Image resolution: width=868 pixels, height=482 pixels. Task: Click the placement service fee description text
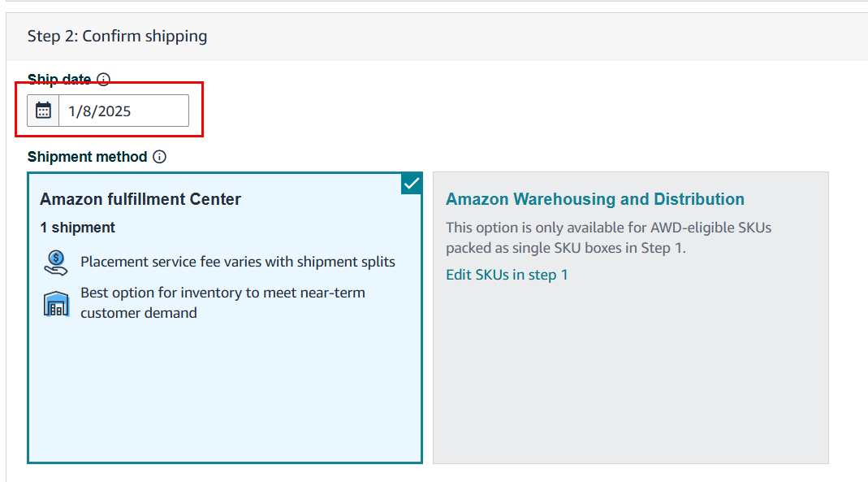237,262
